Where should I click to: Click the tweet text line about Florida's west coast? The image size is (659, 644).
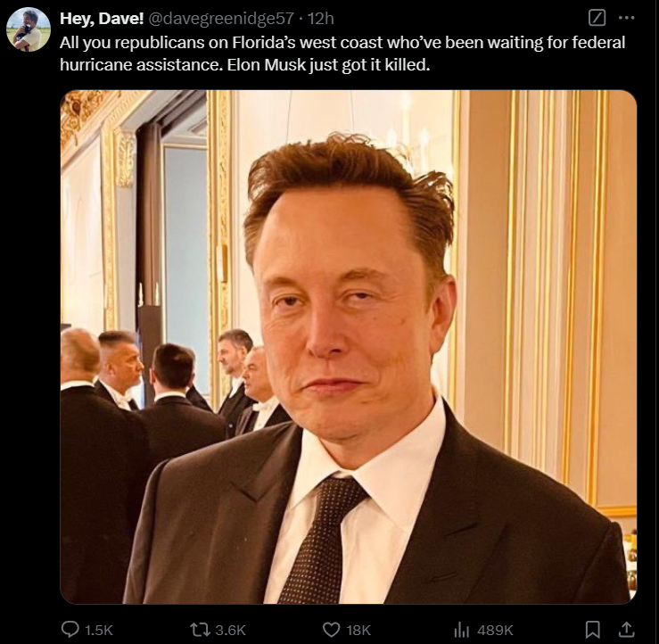[x=342, y=43]
